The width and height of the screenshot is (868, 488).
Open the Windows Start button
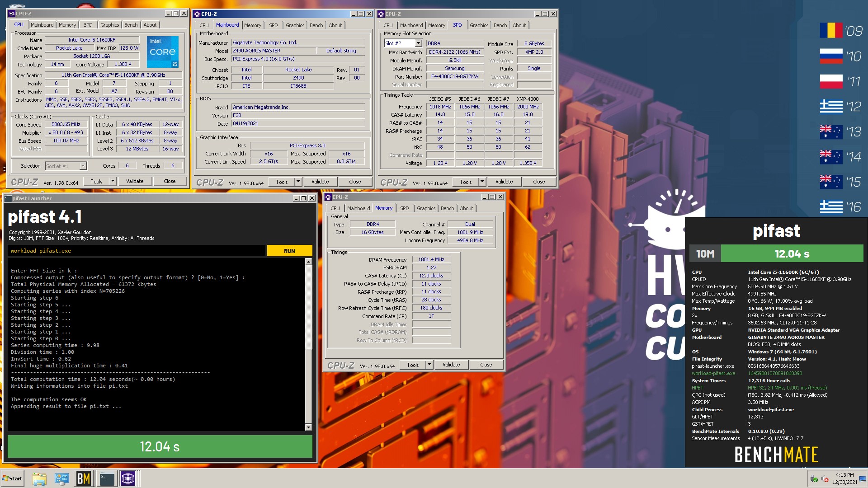point(13,479)
